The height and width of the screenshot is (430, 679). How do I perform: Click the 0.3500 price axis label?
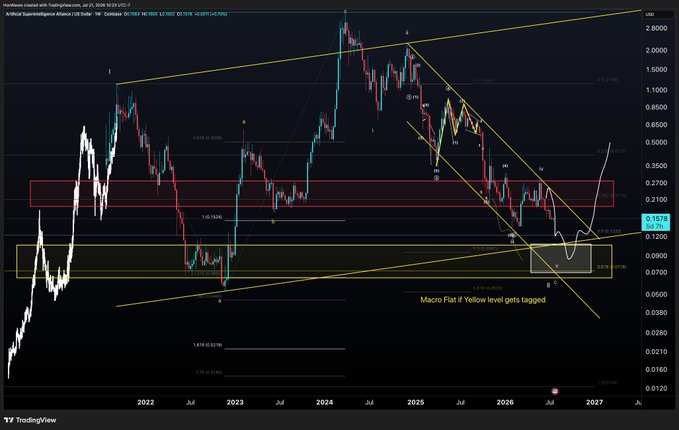(656, 166)
